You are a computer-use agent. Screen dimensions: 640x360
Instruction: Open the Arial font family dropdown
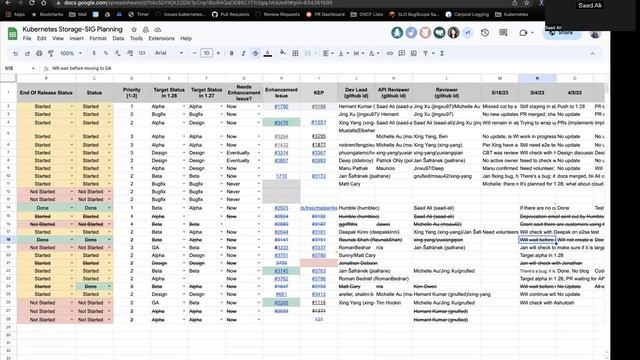[x=169, y=53]
